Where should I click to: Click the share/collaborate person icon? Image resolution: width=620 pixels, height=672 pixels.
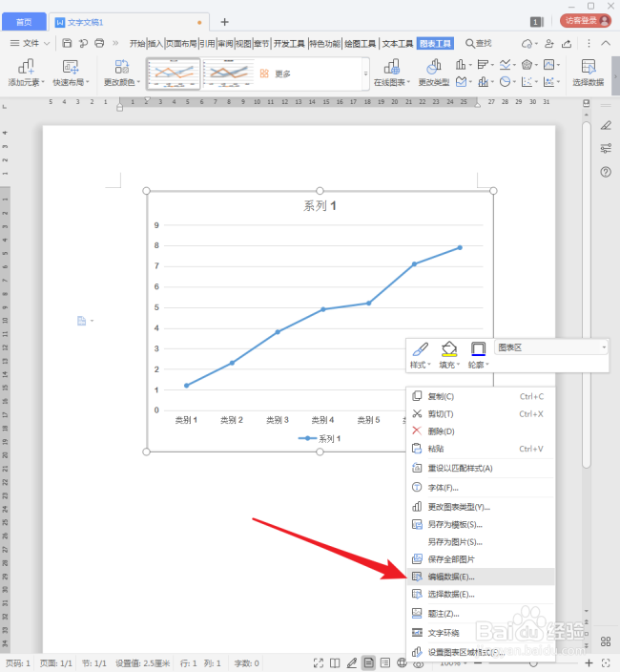(548, 43)
